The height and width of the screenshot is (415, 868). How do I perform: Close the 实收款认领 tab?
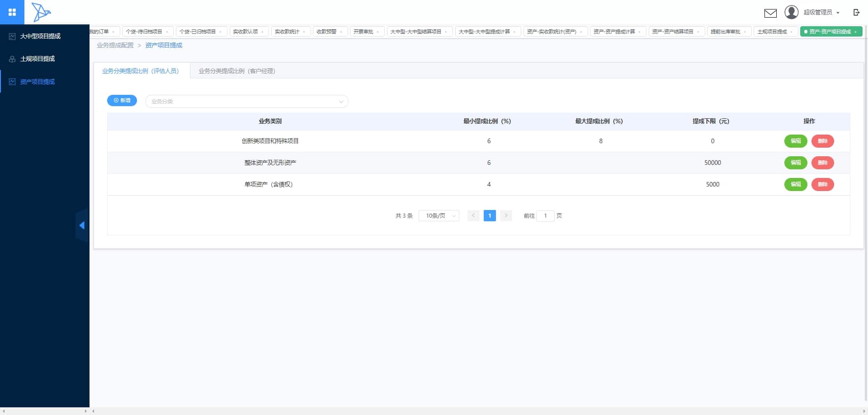(x=263, y=32)
